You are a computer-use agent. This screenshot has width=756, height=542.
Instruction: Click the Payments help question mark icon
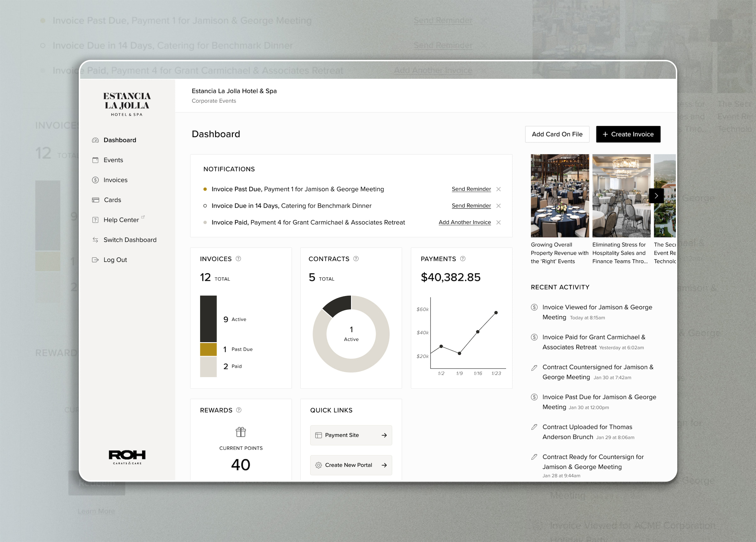tap(463, 258)
